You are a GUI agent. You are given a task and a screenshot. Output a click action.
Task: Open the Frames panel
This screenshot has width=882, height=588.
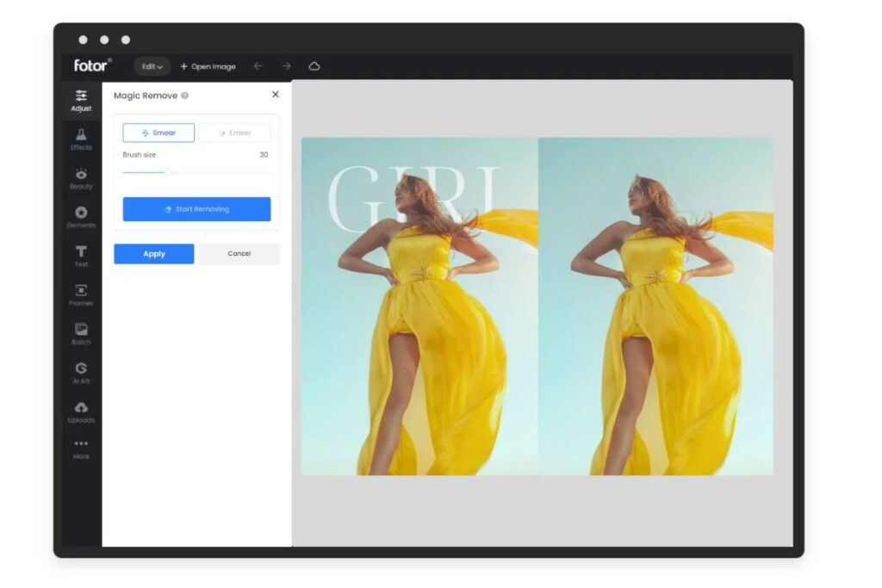coord(80,294)
